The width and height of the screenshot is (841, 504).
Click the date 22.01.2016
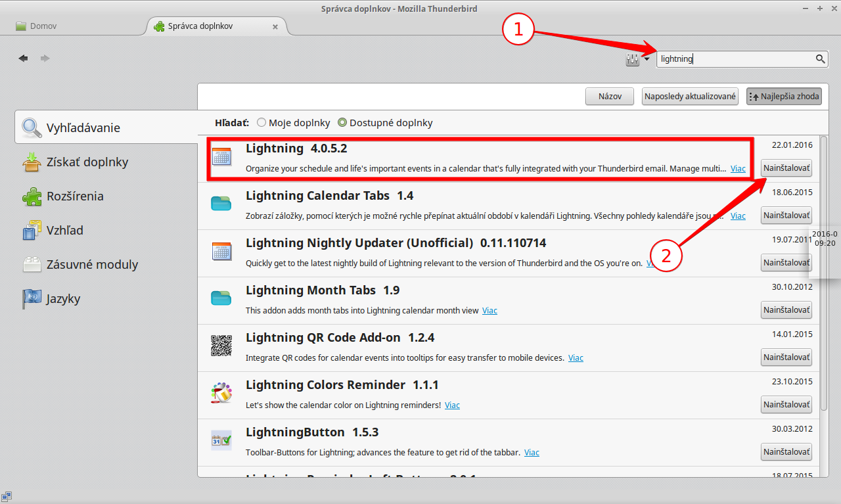pos(792,145)
